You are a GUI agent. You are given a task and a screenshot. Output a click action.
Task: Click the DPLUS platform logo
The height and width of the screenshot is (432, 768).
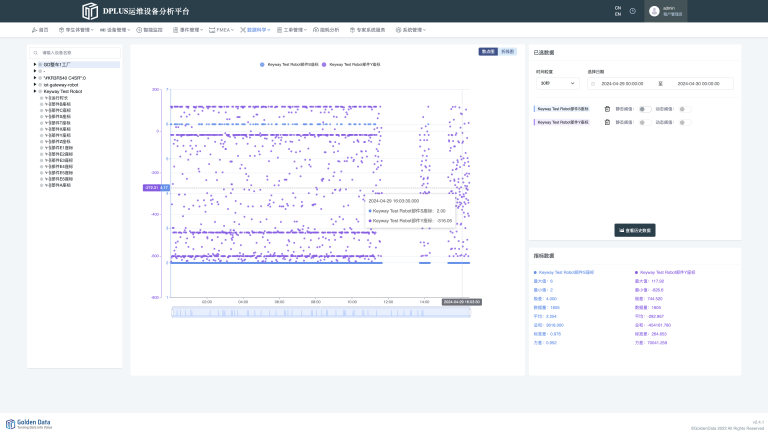[x=90, y=11]
